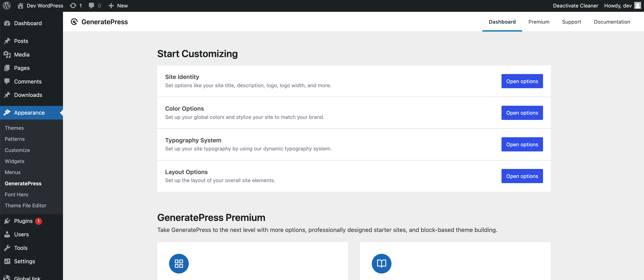Click the Start Customizing heading
This screenshot has width=644, height=280.
[197, 54]
